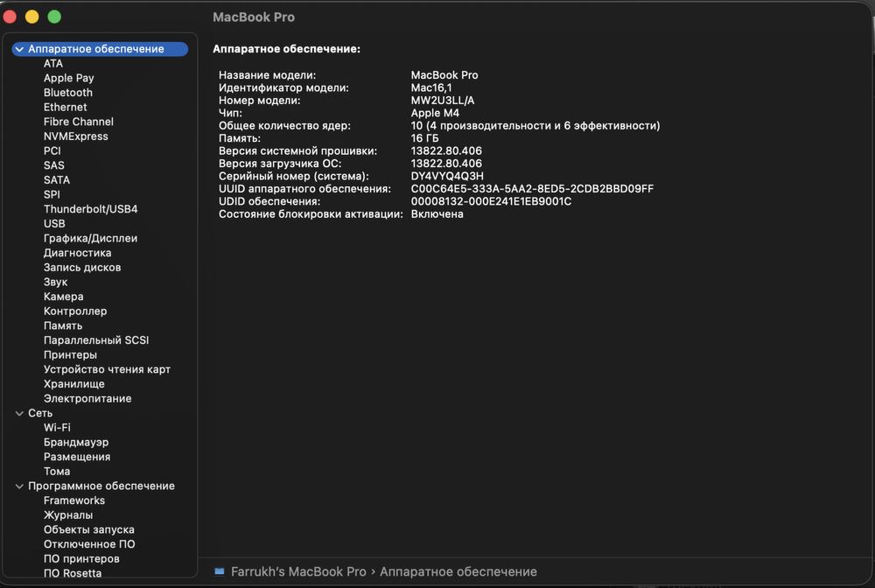Open Хранилище information
The width and height of the screenshot is (875, 588).
click(73, 384)
